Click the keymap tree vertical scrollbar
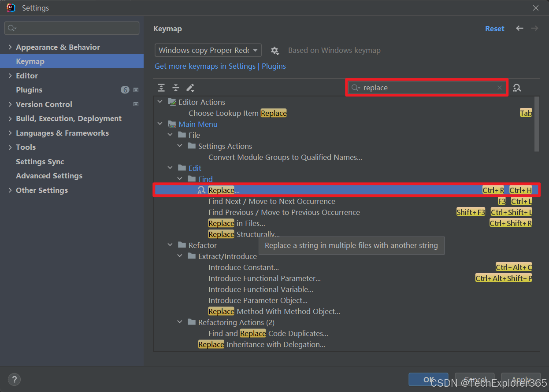This screenshot has width=549, height=392. click(536, 125)
